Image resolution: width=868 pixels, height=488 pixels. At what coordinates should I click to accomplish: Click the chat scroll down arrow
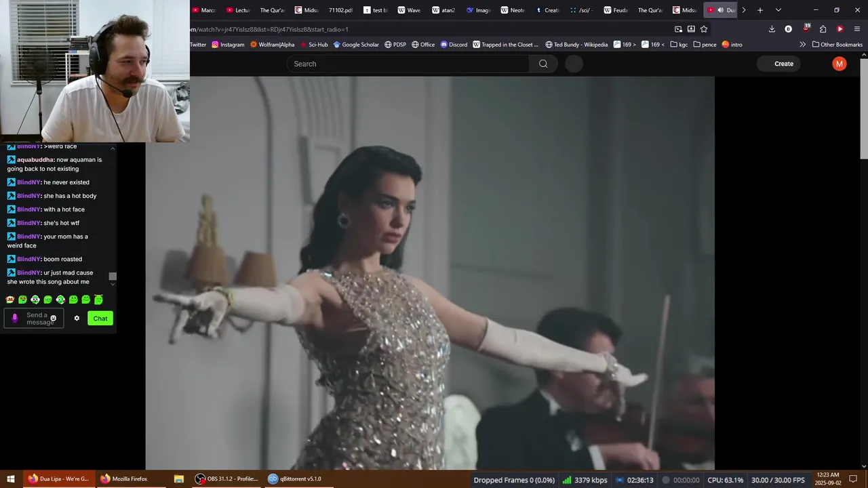(x=113, y=284)
